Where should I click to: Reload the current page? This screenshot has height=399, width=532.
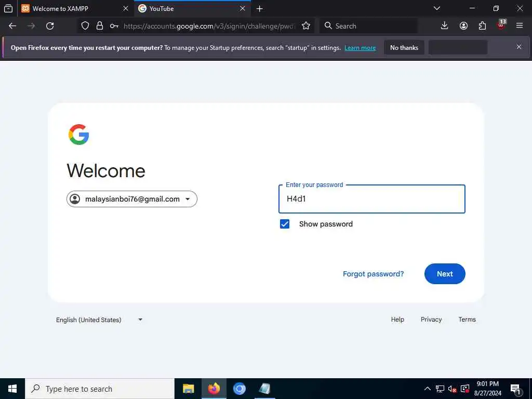pyautogui.click(x=50, y=26)
